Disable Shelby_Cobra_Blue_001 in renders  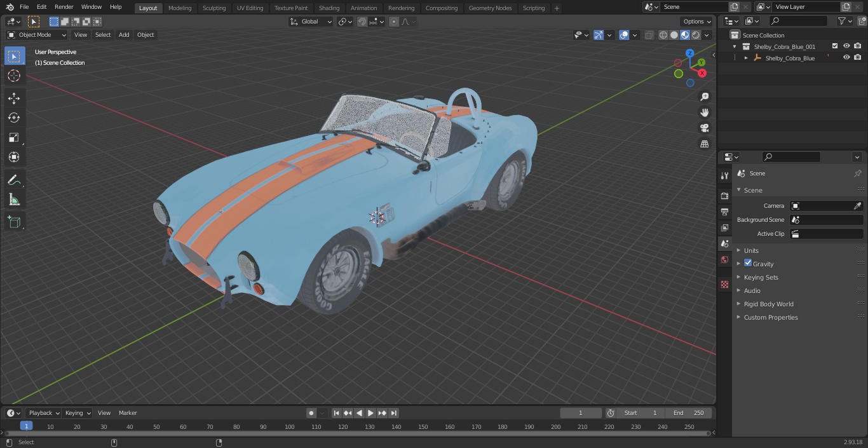click(x=858, y=46)
